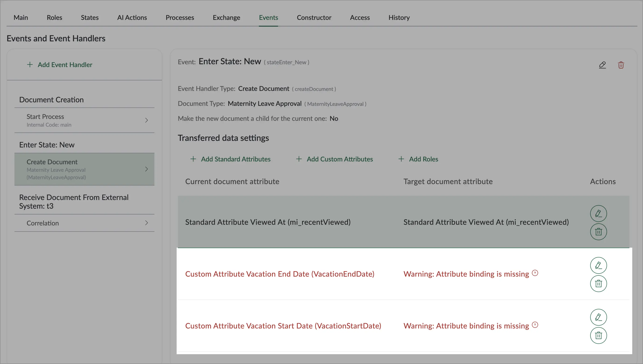Click Custom Attribute Vacation End Date text
Screen dimensions: 643x364
[x=280, y=274]
